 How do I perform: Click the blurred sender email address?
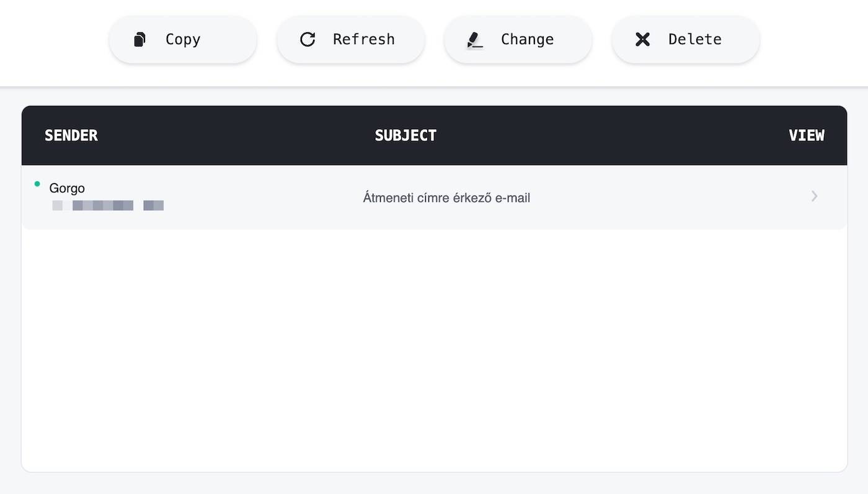108,205
